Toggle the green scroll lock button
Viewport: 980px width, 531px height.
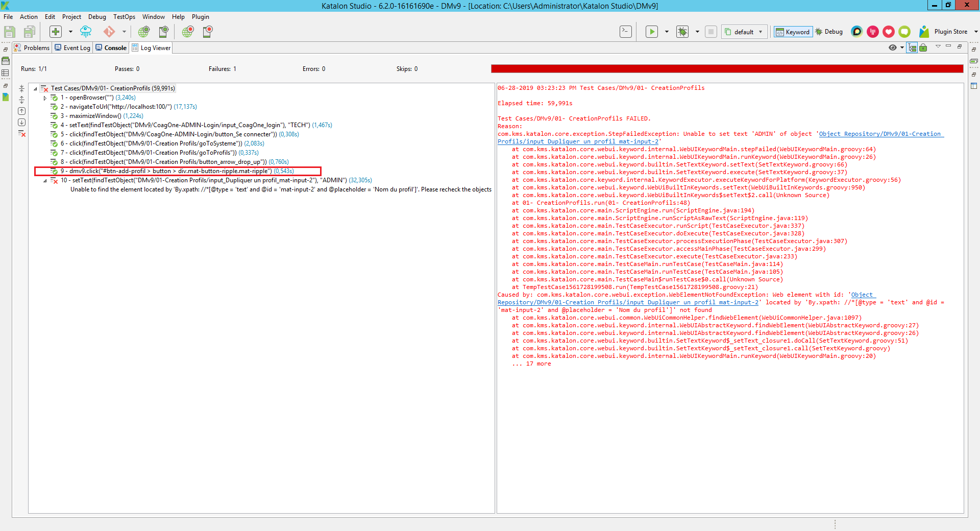pyautogui.click(x=923, y=47)
